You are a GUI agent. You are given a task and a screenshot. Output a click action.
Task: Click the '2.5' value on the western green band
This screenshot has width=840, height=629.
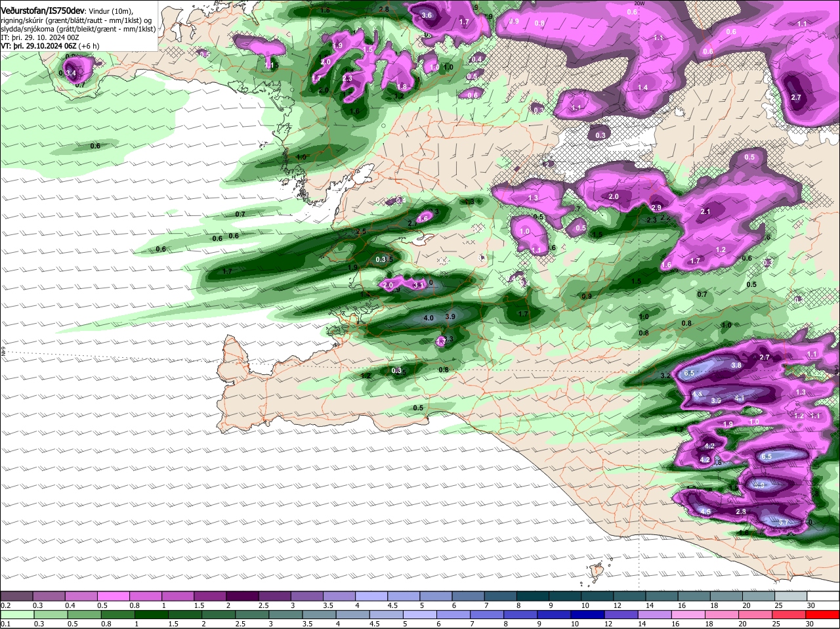(x=361, y=232)
